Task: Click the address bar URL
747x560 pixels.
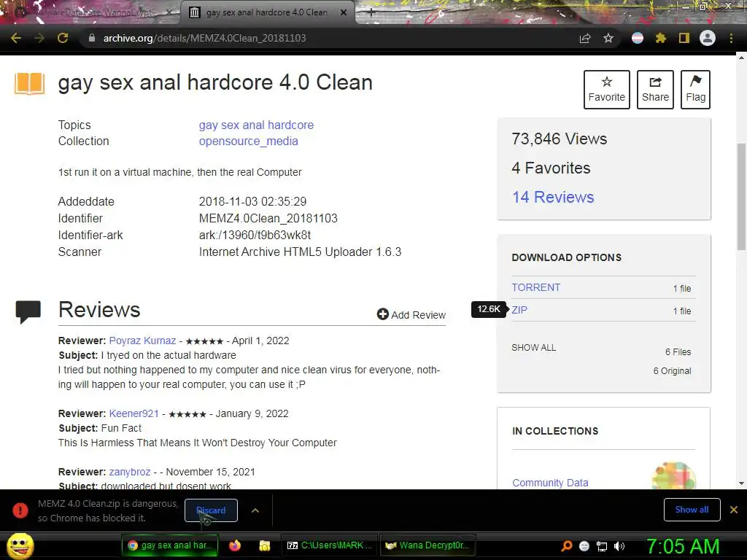Action: [x=204, y=38]
